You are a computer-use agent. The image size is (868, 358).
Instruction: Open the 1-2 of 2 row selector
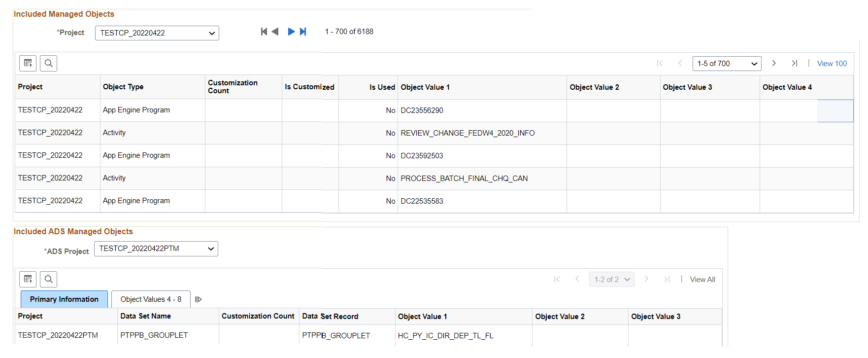612,280
